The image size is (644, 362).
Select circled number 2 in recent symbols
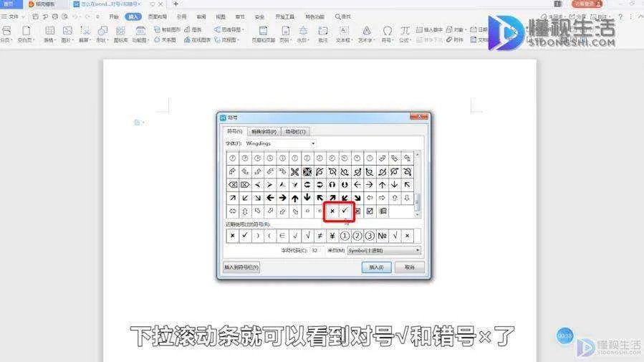tap(357, 236)
